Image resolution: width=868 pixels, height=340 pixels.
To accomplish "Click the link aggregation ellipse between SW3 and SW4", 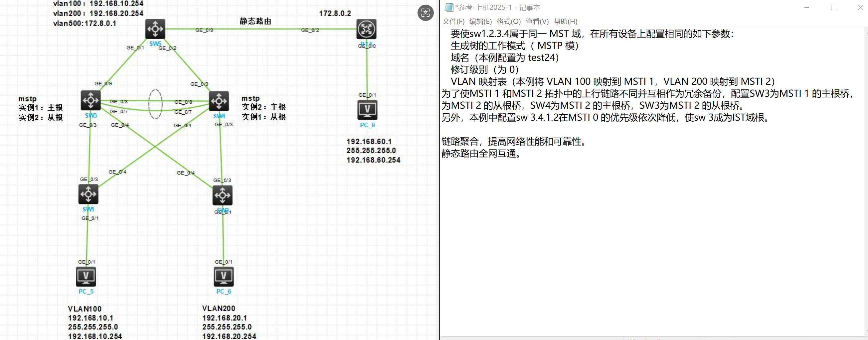I will pos(155,104).
